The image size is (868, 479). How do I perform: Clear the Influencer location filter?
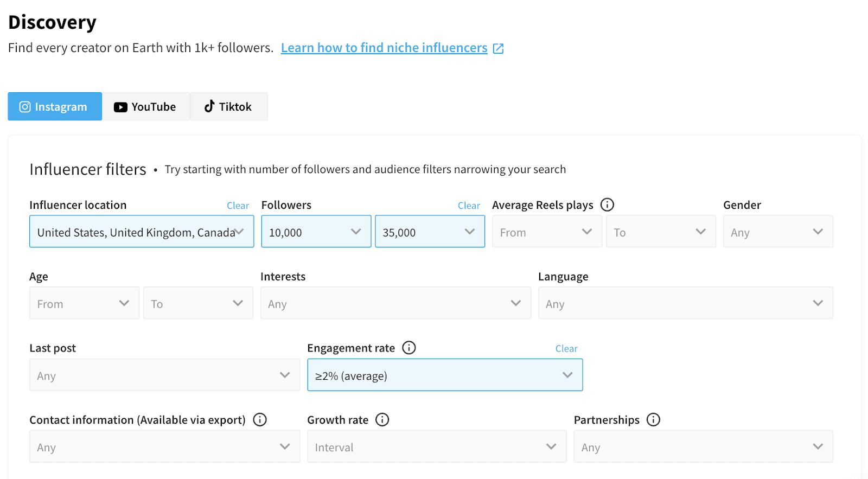point(238,206)
